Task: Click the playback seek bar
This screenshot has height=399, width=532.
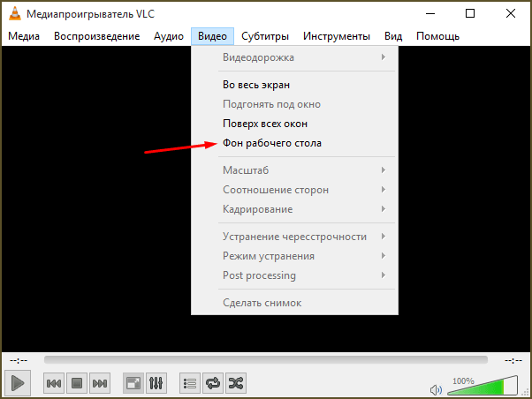Action: 266,359
